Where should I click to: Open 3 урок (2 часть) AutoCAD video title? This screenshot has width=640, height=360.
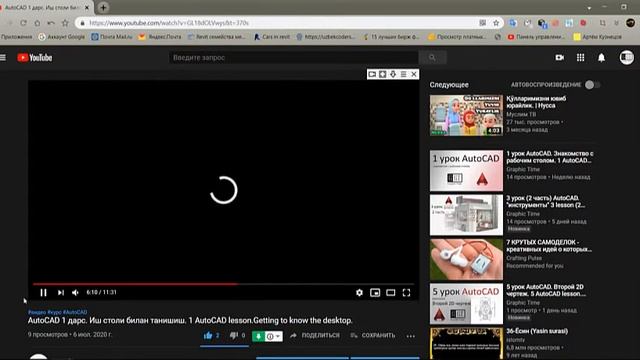pyautogui.click(x=545, y=201)
